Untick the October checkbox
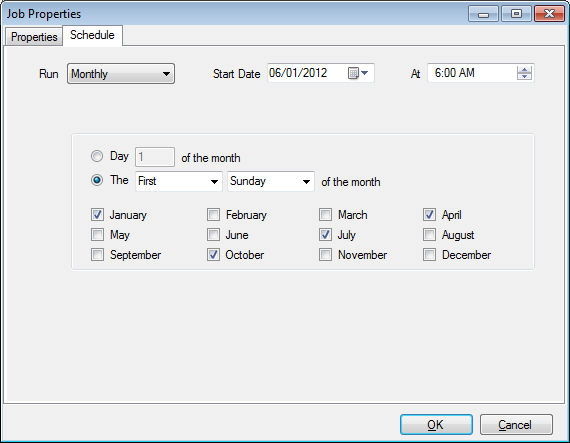This screenshot has height=443, width=570. coord(213,255)
